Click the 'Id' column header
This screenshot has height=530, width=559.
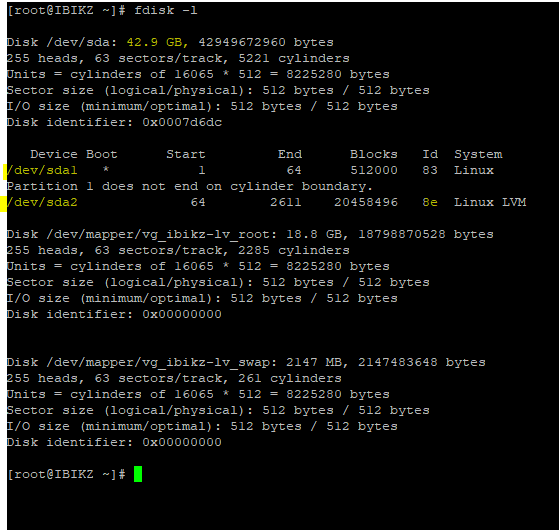(x=430, y=154)
